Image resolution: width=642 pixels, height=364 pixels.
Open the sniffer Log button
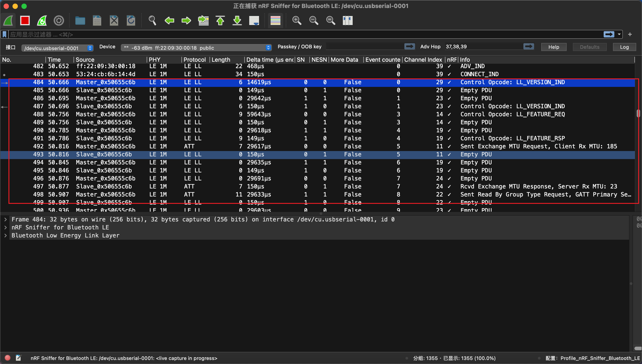[x=624, y=47]
